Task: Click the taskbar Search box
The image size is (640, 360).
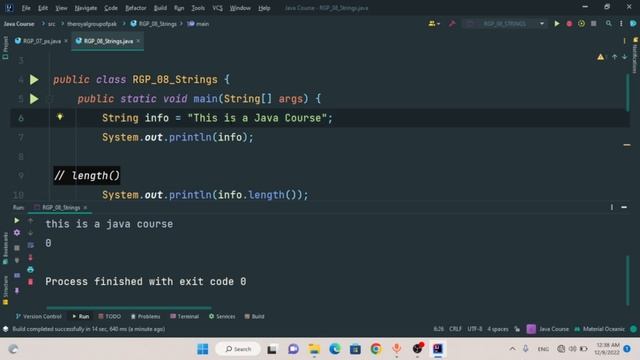Action: tap(238, 349)
